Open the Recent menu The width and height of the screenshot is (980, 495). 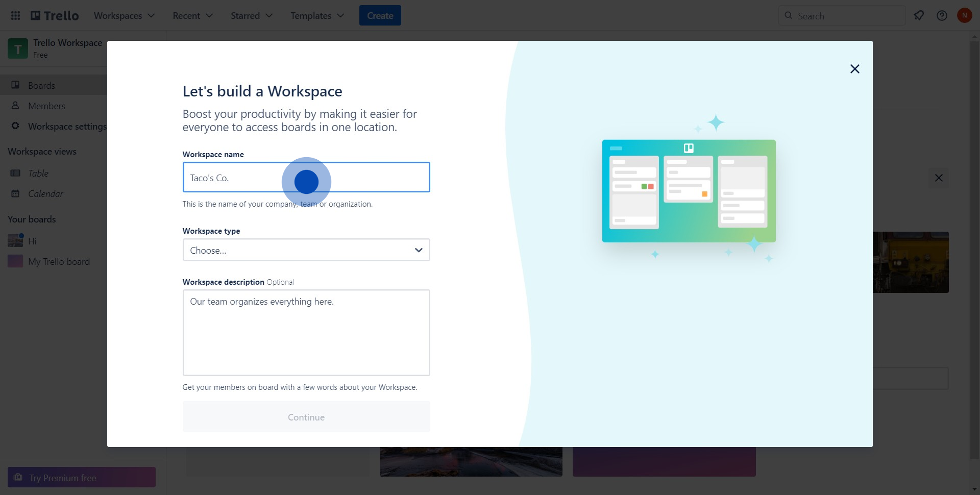pos(192,16)
